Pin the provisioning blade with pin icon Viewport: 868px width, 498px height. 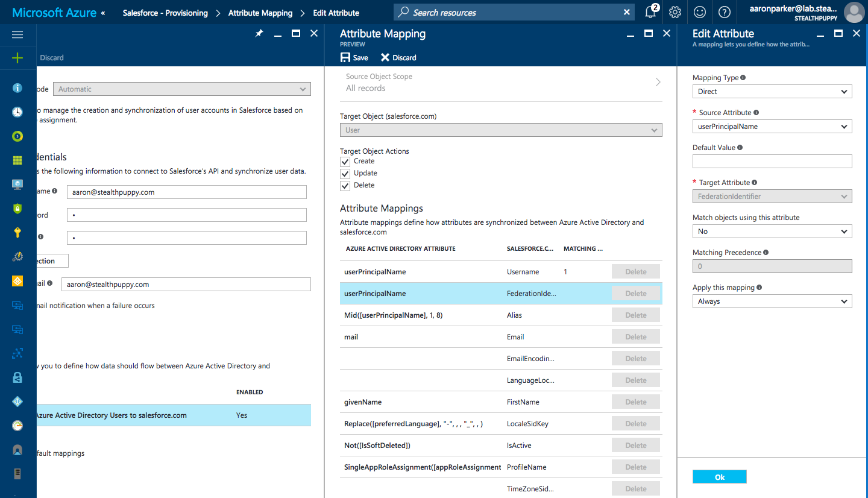tap(259, 34)
